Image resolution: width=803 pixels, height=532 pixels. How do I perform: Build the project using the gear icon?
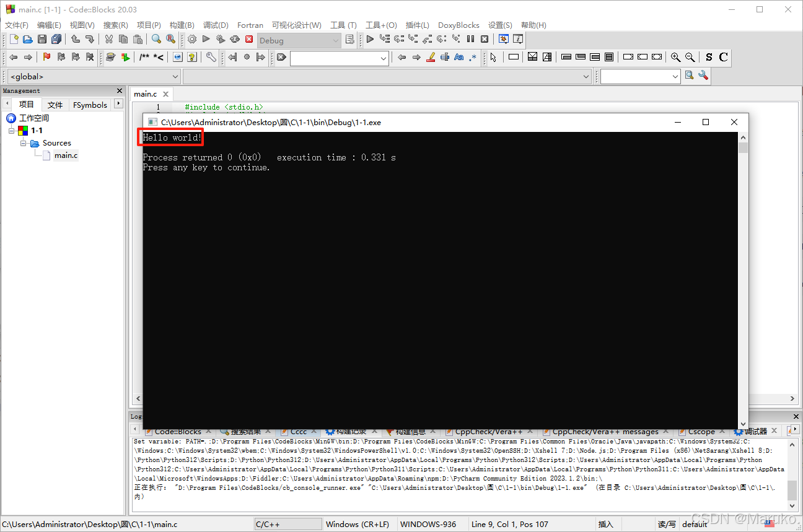coord(191,38)
